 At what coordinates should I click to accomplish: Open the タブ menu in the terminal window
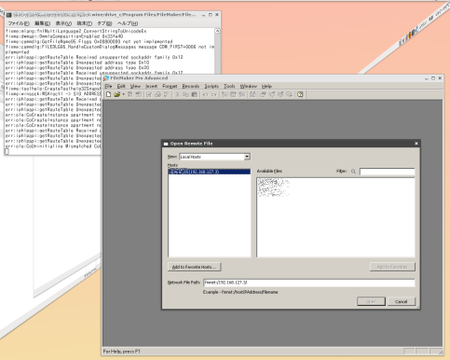pyautogui.click(x=104, y=23)
